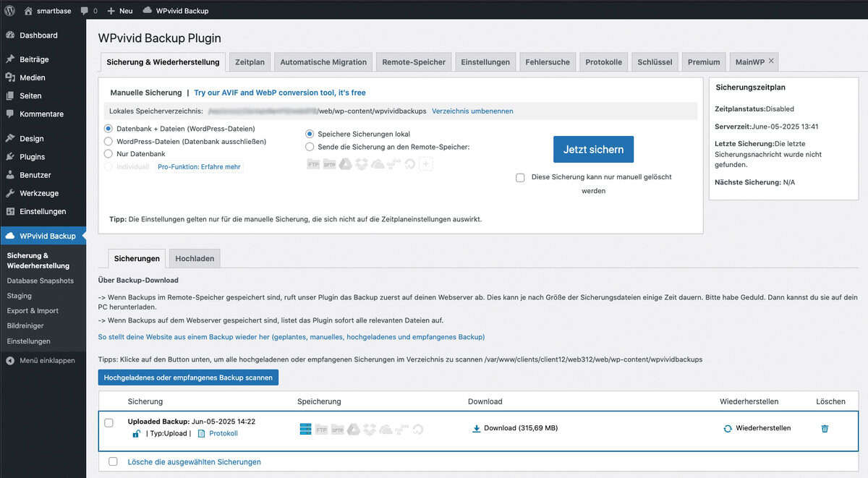Open the Neu menu in the admin bar

coord(120,11)
